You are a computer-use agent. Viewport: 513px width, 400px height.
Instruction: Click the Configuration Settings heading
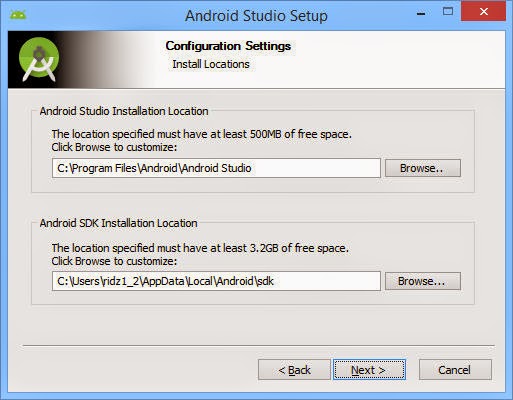228,46
